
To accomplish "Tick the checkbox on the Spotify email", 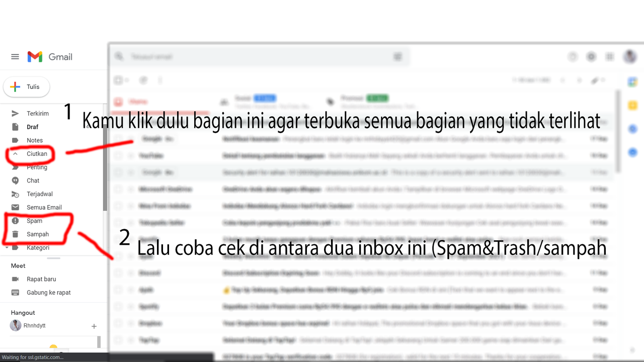I will click(x=118, y=307).
